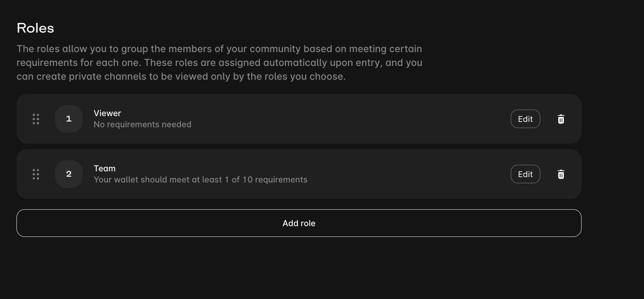Click empty space in Viewer role card
The width and height of the screenshot is (644, 299).
click(345, 119)
